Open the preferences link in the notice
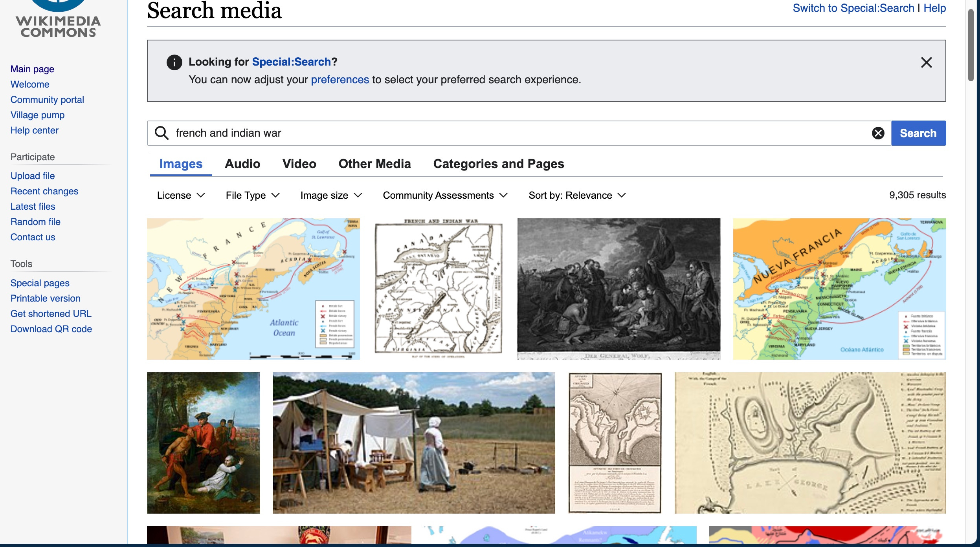Screen dimensions: 980x547 (340, 80)
